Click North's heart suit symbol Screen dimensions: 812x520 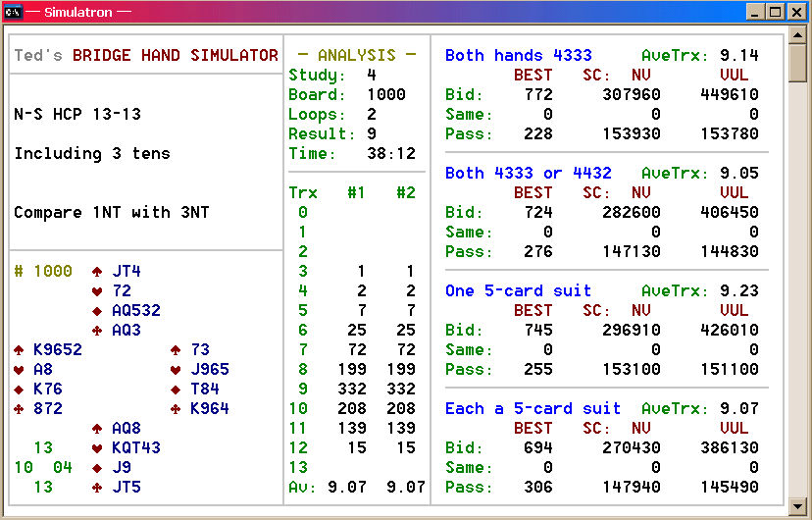[x=97, y=291]
